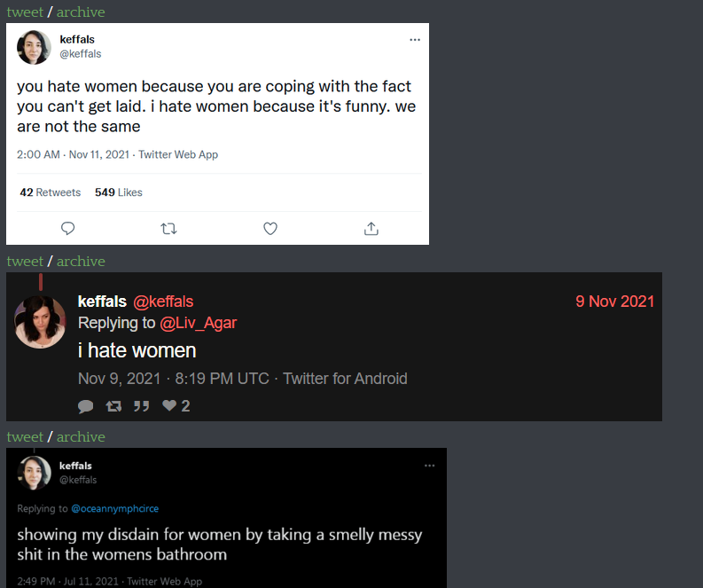Click the profile avatar in second tweet
The image size is (703, 588).
(x=40, y=322)
